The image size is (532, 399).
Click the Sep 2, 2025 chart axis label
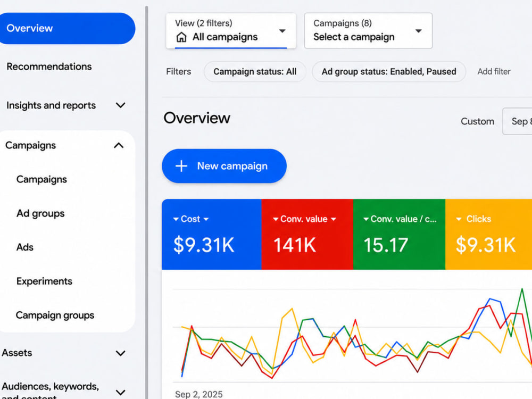(199, 394)
